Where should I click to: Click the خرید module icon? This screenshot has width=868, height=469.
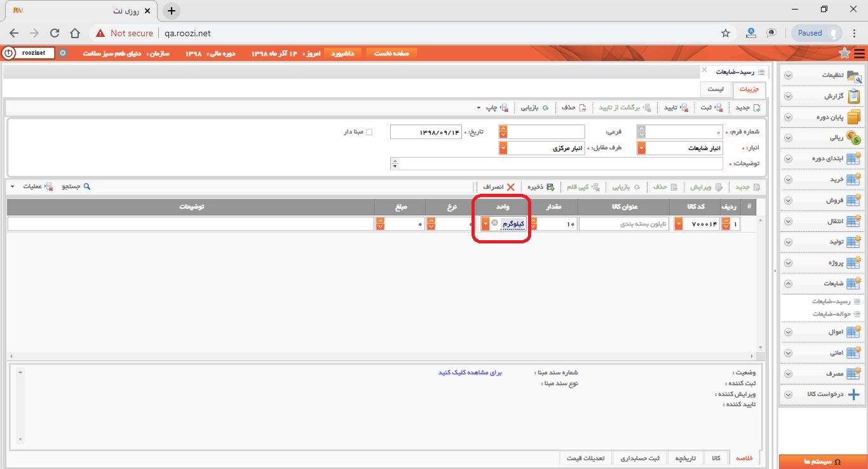tap(854, 179)
